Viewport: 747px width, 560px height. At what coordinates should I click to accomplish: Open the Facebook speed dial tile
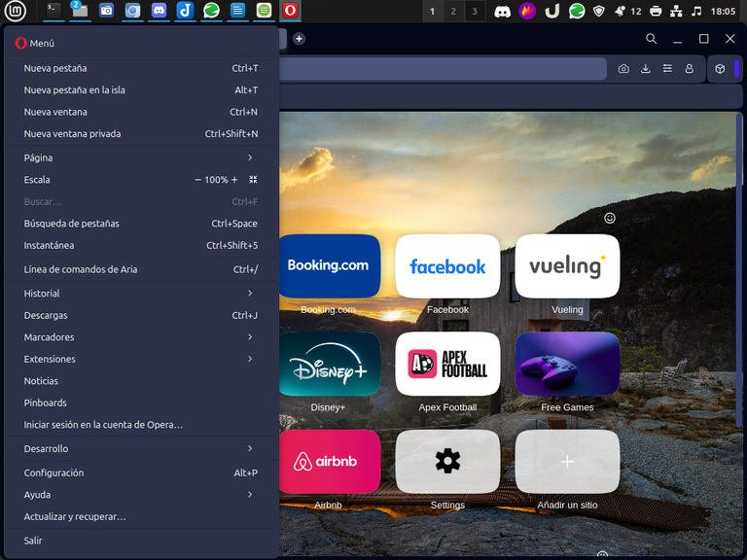[x=447, y=266]
